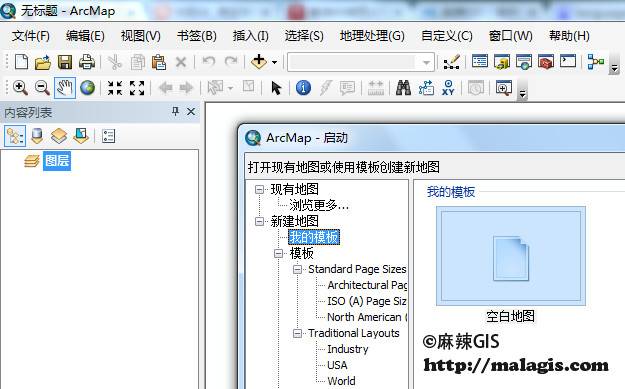Toggle List By Visibility view
The width and height of the screenshot is (625, 389).
[59, 136]
